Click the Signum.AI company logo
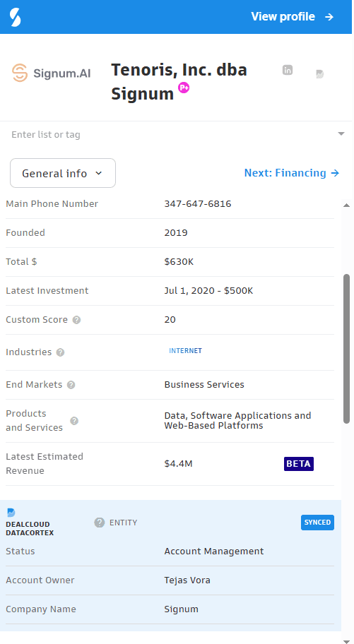This screenshot has height=644, width=354. pos(52,73)
